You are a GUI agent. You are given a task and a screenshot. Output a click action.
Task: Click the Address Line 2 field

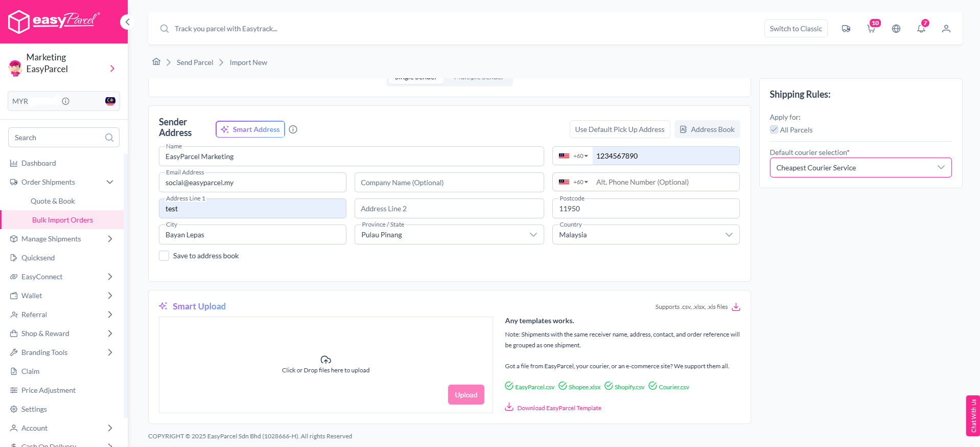tap(449, 209)
